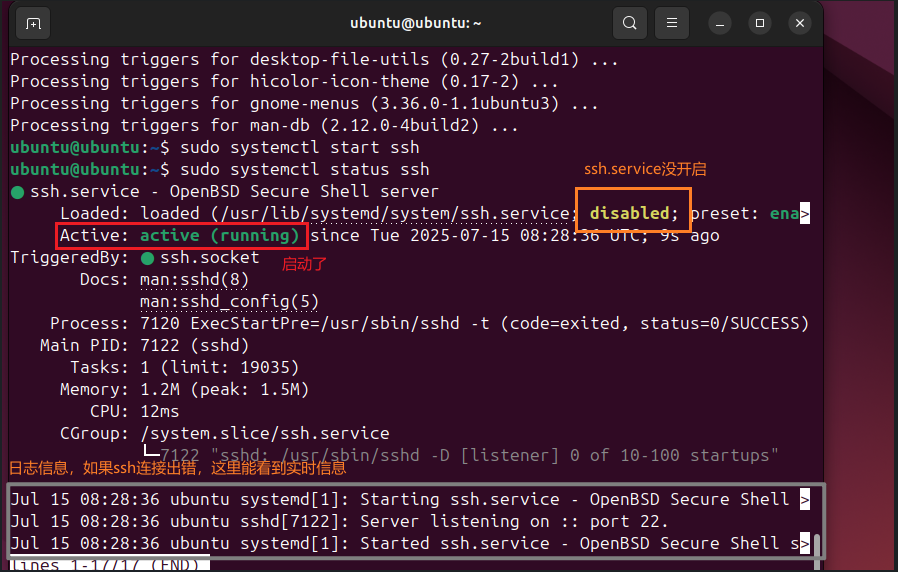Close the terminal window
Image resolution: width=898 pixels, height=572 pixels.
800,23
